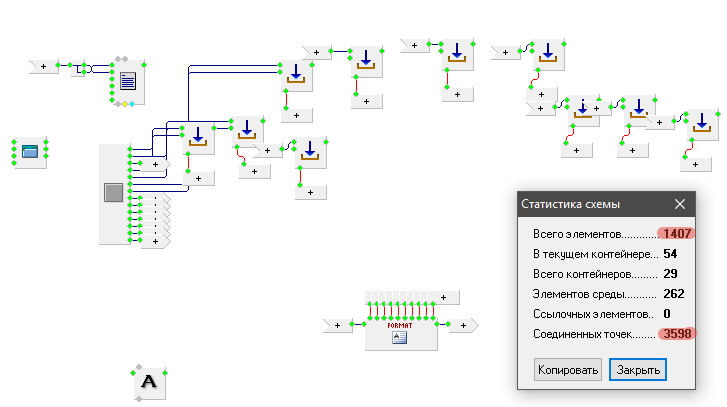This screenshot has width=727, height=407.
Task: Select the FORMAT element
Action: pyautogui.click(x=400, y=332)
